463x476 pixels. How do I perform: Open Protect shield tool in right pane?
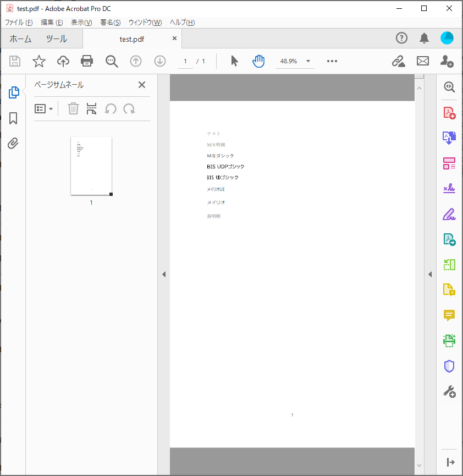[x=449, y=366]
